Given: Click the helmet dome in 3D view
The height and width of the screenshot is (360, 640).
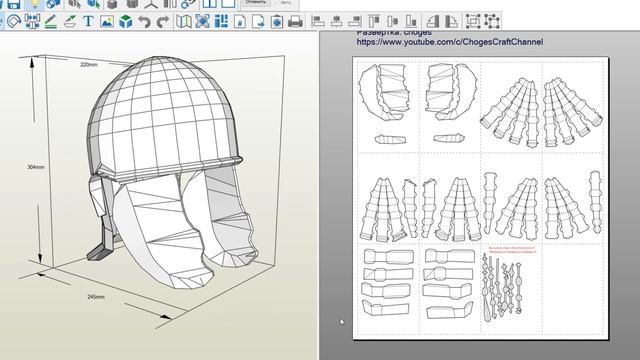Looking at the screenshot, I should (x=162, y=118).
